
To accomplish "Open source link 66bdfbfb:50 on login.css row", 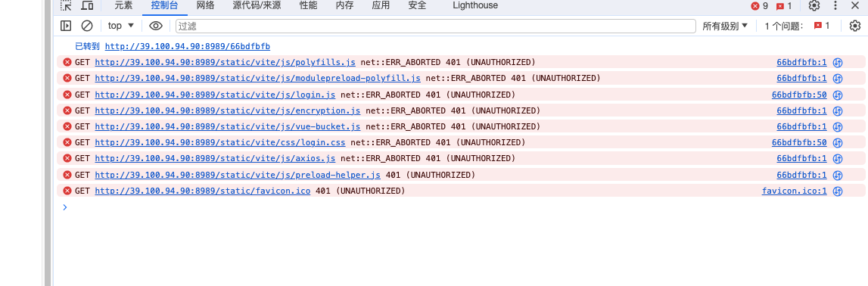I will click(799, 143).
